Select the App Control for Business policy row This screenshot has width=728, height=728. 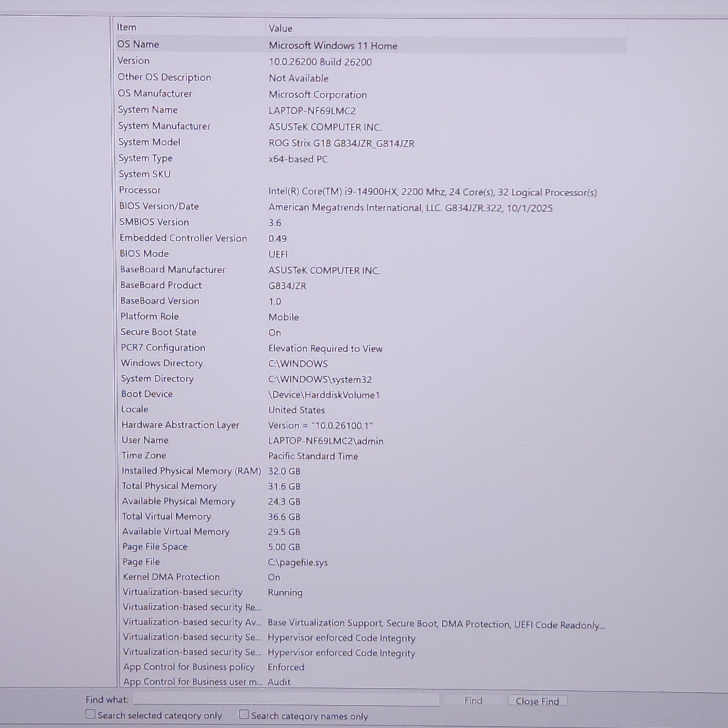pos(189,667)
